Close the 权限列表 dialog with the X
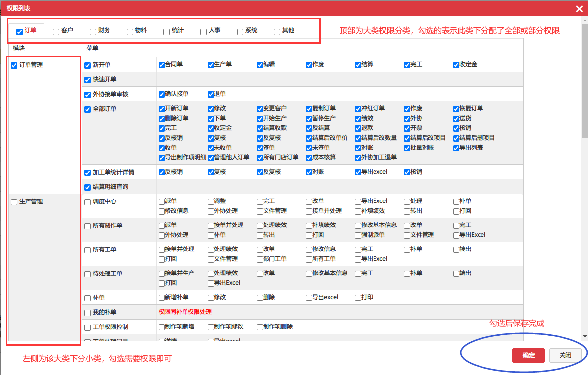Viewport: 588px width, 375px height. (579, 9)
